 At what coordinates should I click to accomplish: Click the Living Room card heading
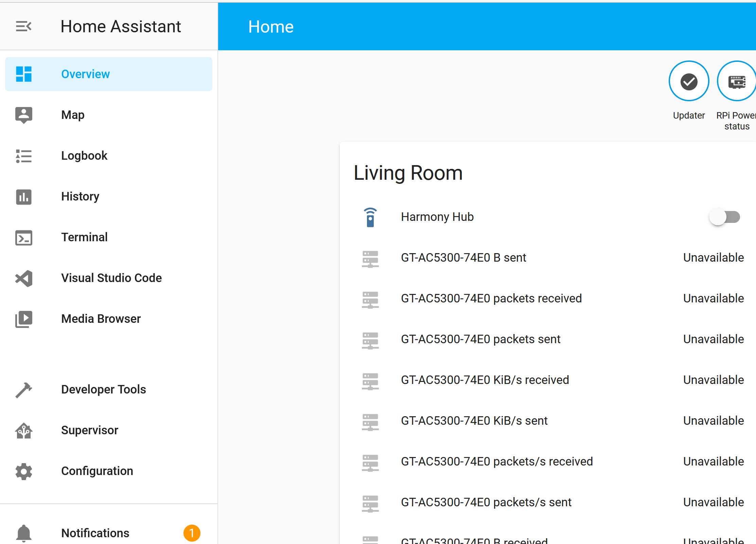(x=408, y=173)
